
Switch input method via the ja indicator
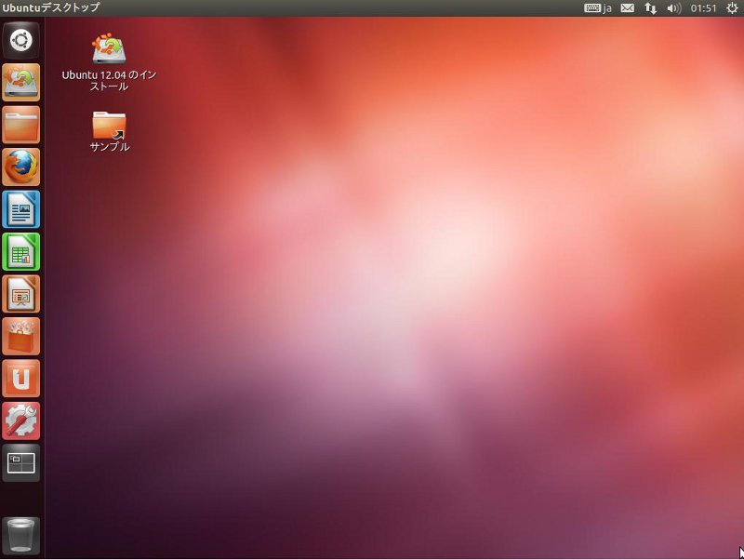[597, 7]
